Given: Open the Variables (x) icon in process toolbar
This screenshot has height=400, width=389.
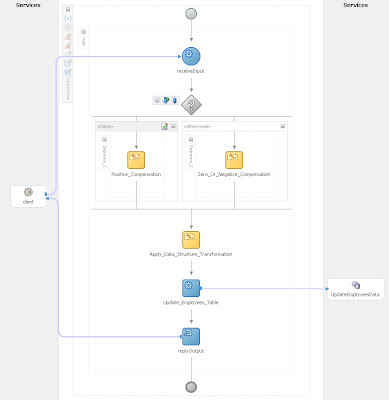Looking at the screenshot, I should [x=68, y=19].
